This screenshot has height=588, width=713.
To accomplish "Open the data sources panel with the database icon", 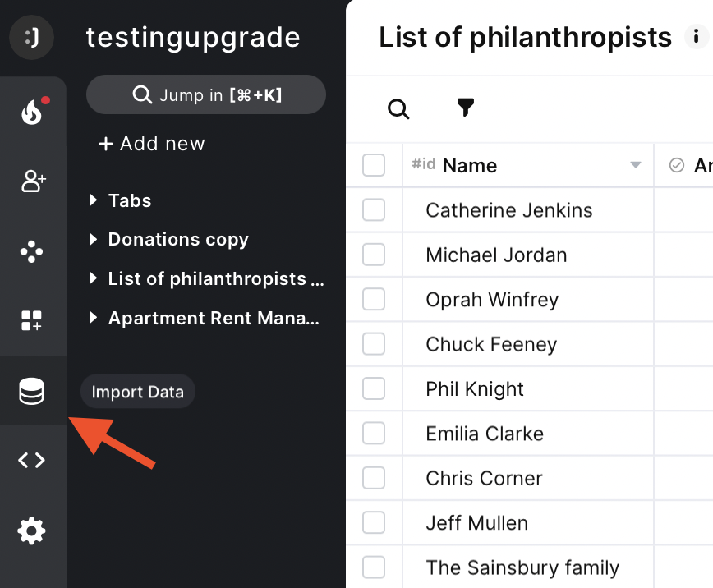I will coord(32,392).
